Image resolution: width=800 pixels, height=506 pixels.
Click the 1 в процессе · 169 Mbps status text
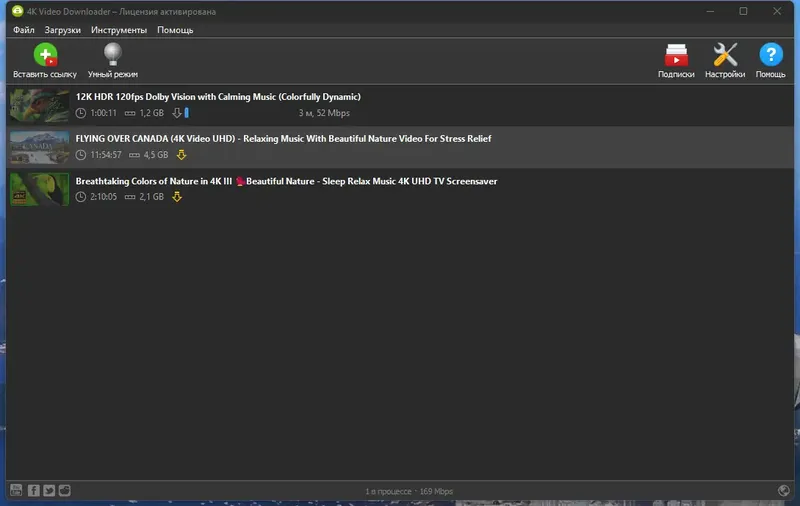tap(409, 491)
